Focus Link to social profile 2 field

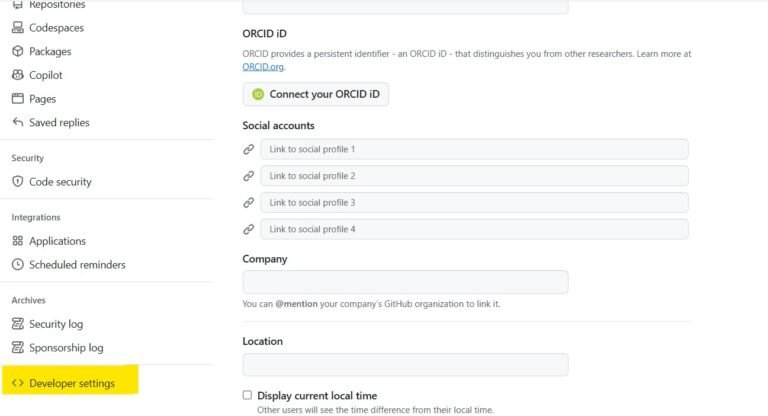[474, 175]
